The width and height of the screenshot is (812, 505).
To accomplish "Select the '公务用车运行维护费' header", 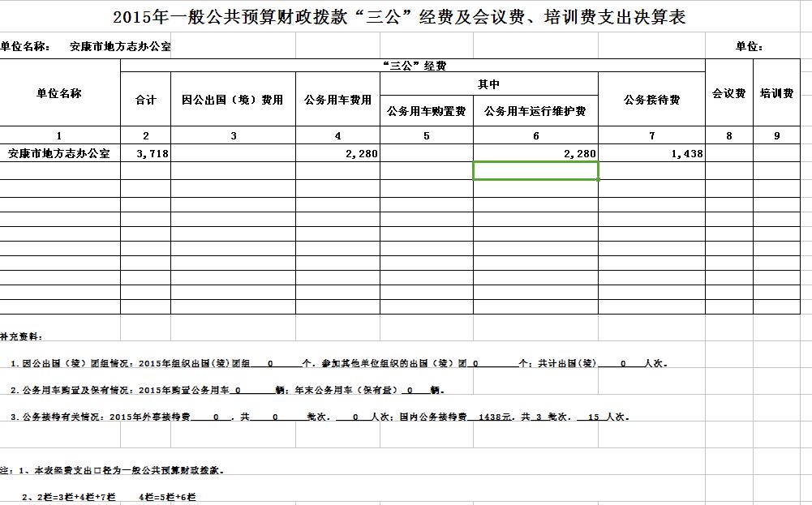I will (x=535, y=111).
